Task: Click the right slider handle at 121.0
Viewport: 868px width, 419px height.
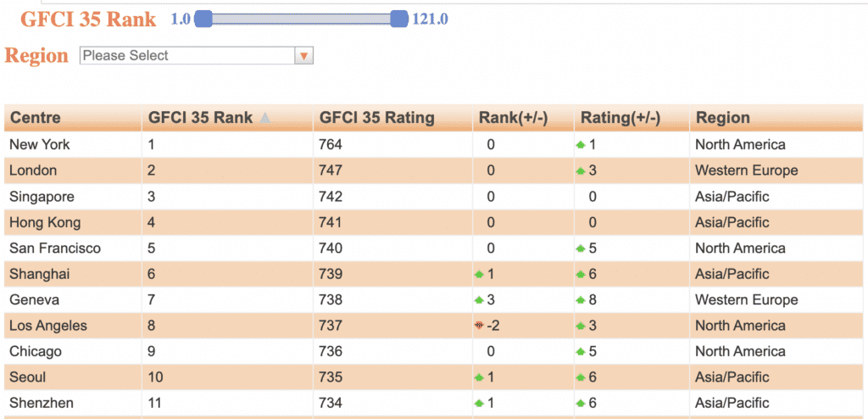Action: (x=398, y=19)
